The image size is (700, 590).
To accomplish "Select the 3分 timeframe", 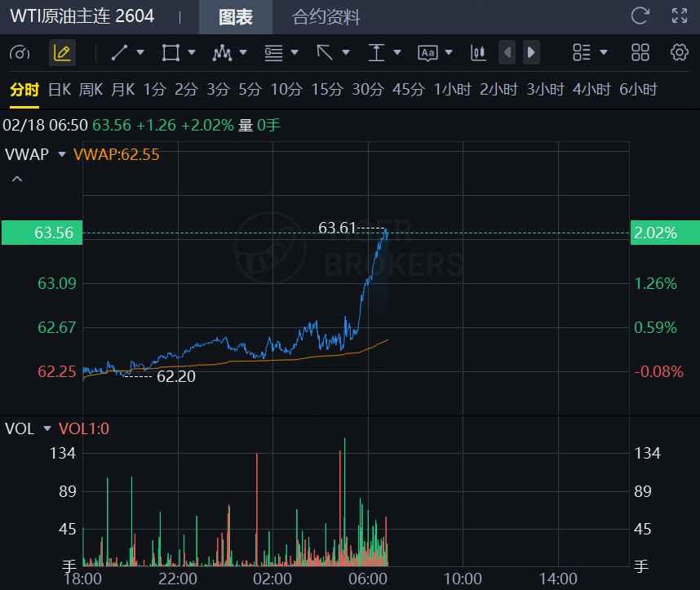I will coord(219,89).
